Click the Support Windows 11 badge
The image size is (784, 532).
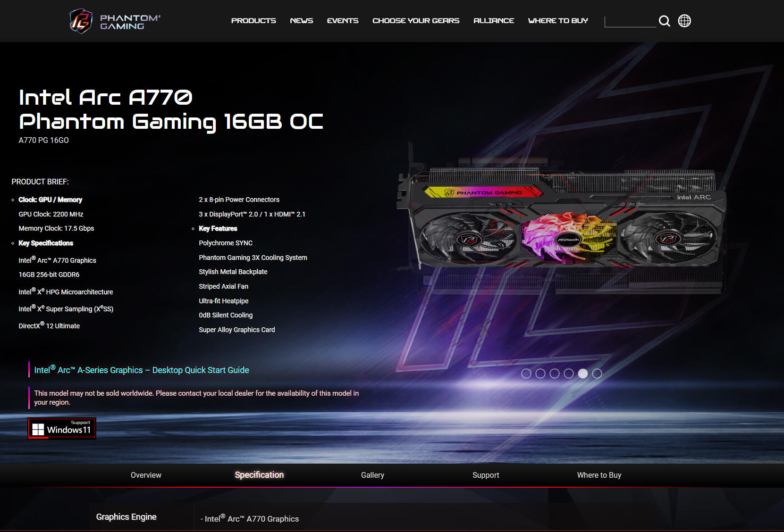point(62,428)
